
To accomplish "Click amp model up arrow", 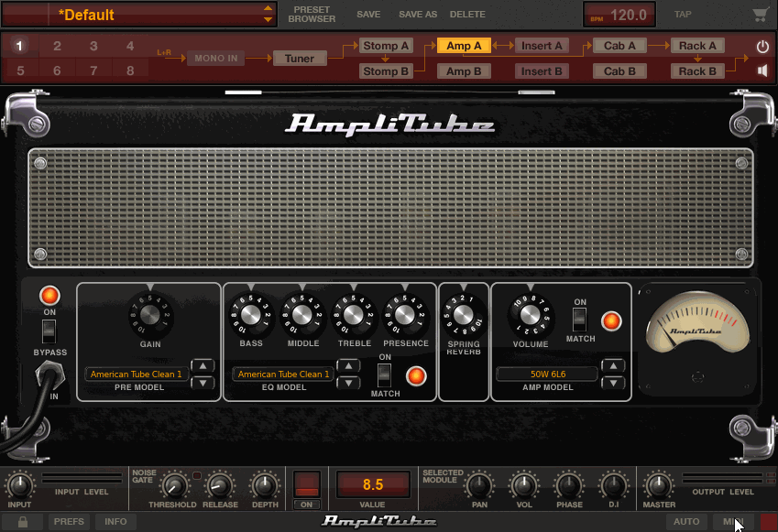I will 613,366.
